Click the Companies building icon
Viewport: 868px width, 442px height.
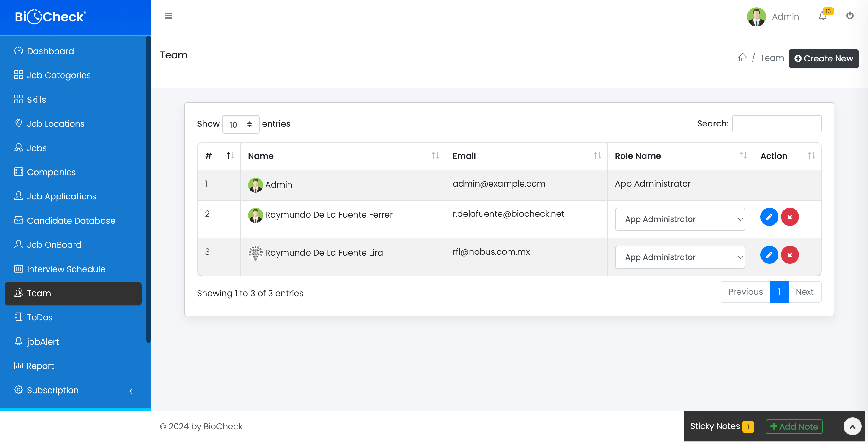[18, 172]
